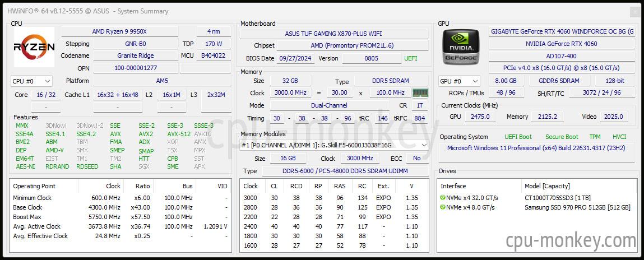Click the BIOS version 0805 field

[371, 58]
